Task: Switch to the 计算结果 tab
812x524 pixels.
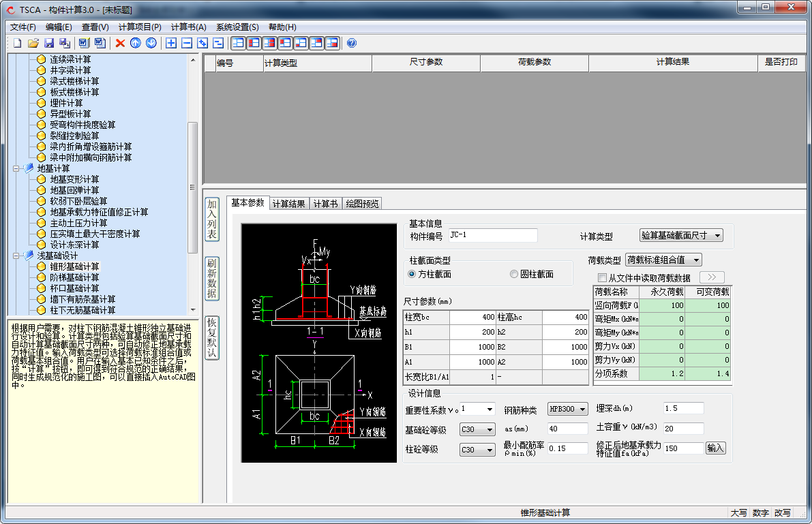Action: (x=289, y=204)
